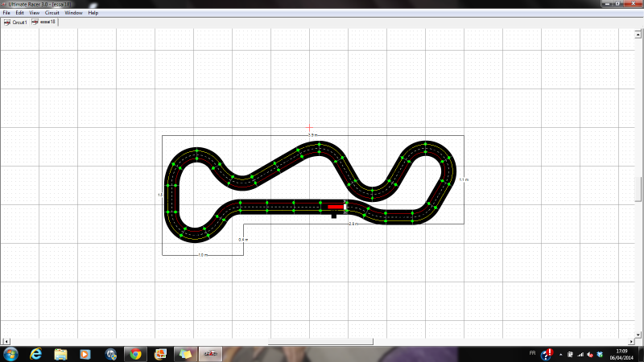Image resolution: width=644 pixels, height=362 pixels.
Task: Open the Help menu
Action: coord(93,13)
